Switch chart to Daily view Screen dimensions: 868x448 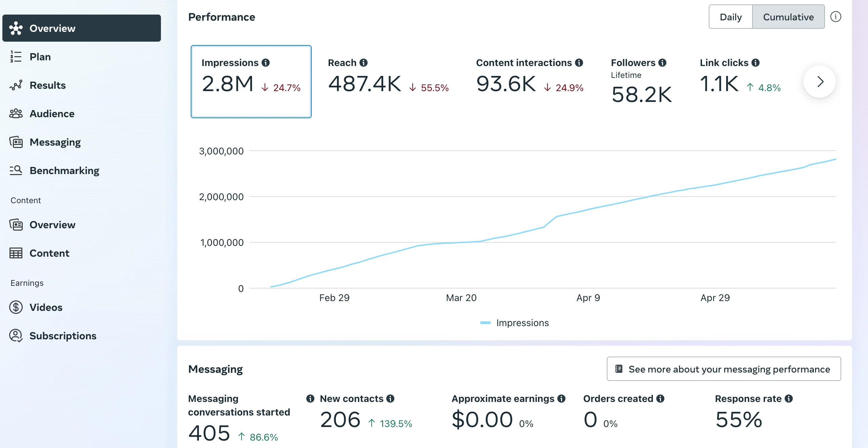[730, 17]
